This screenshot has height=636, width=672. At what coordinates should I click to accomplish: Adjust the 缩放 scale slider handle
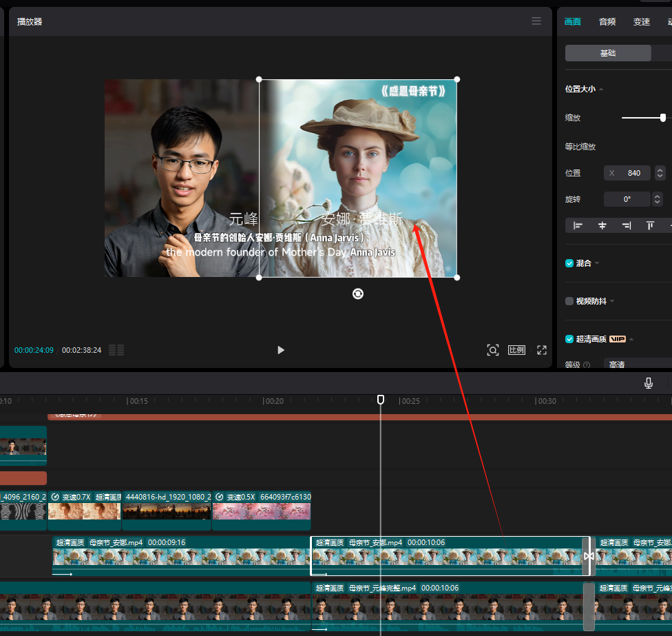click(x=663, y=118)
